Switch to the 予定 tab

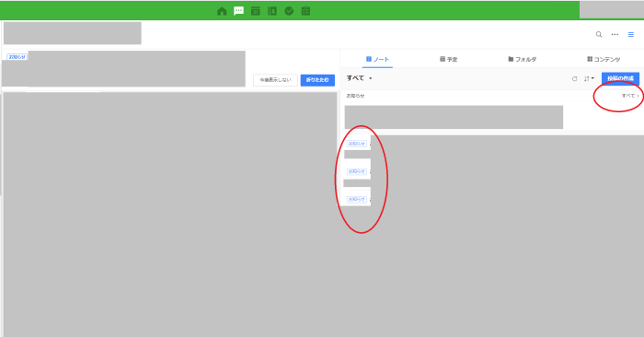click(449, 59)
